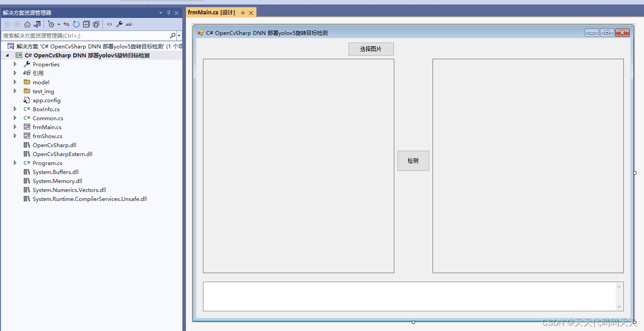Toggle Show All Files icon

(96, 24)
